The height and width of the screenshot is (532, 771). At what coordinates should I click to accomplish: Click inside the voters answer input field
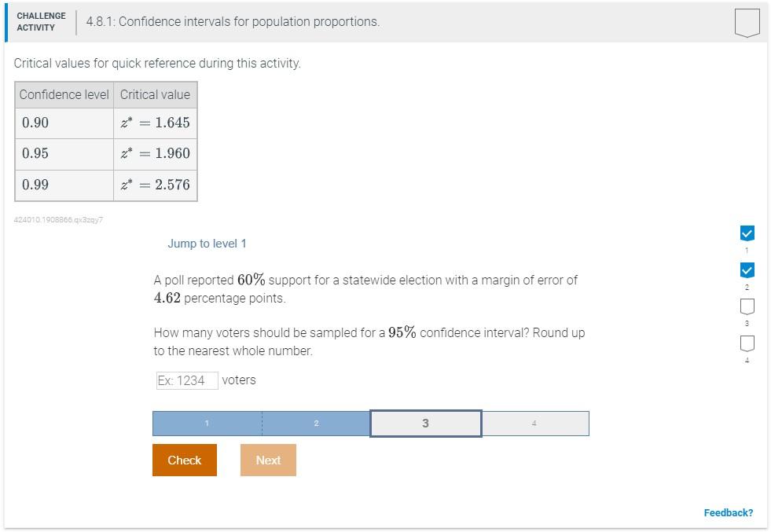point(186,380)
